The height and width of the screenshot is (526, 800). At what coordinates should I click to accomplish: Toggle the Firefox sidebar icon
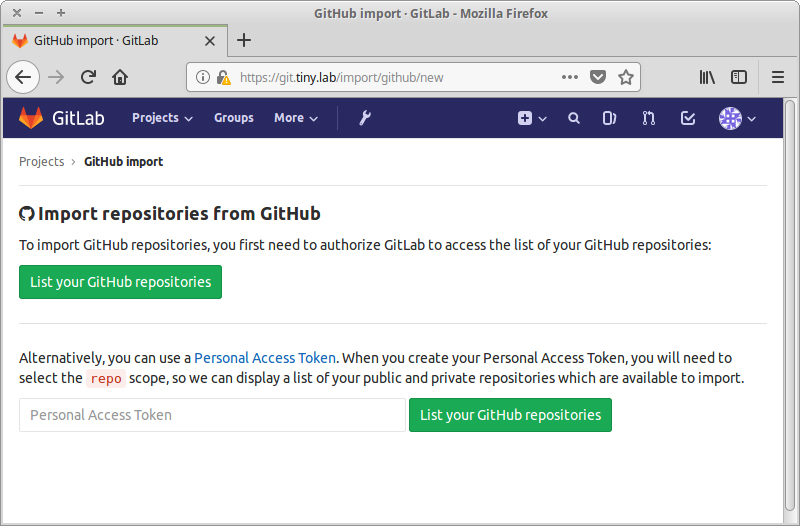739,77
